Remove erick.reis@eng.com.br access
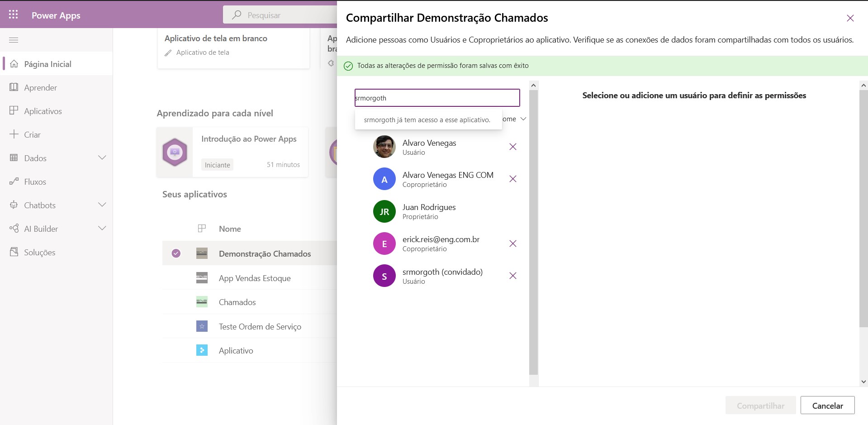 coord(513,244)
